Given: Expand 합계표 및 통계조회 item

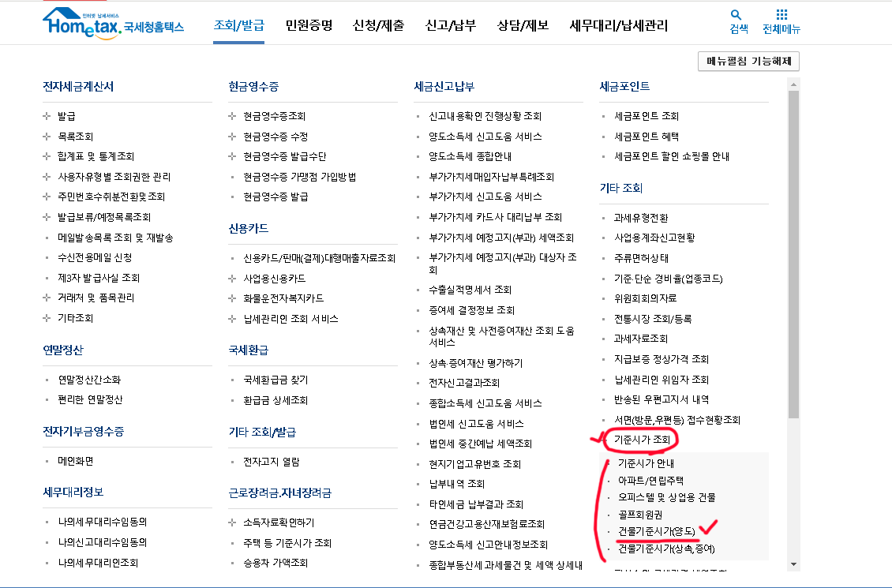Looking at the screenshot, I should pyautogui.click(x=47, y=156).
